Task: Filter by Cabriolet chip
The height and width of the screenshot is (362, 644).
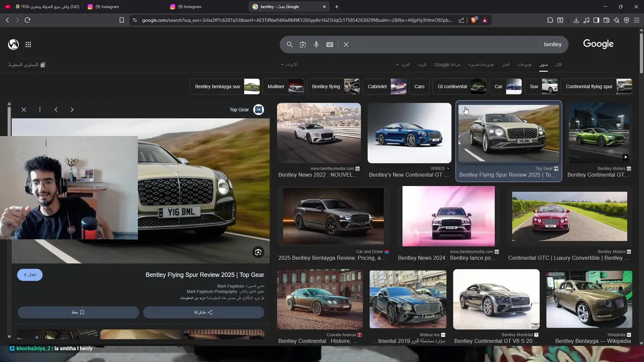Action: tap(384, 86)
